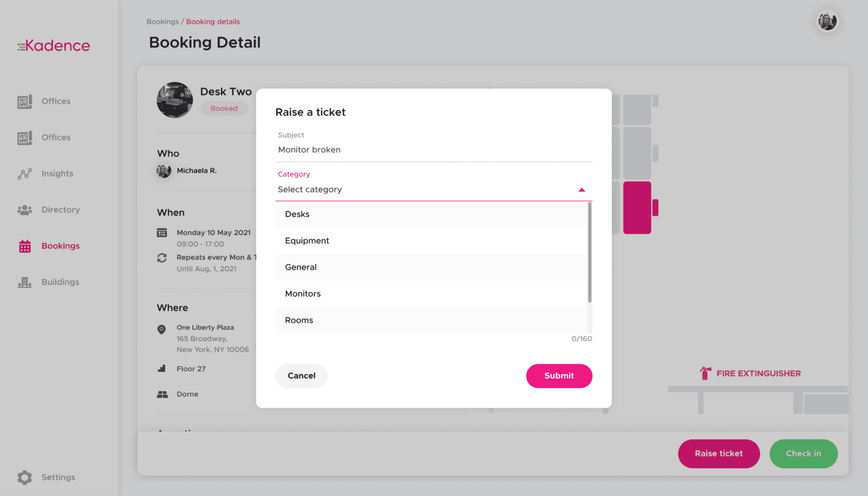The image size is (868, 496).
Task: Open the Desk Two photo thumbnail
Action: click(175, 100)
